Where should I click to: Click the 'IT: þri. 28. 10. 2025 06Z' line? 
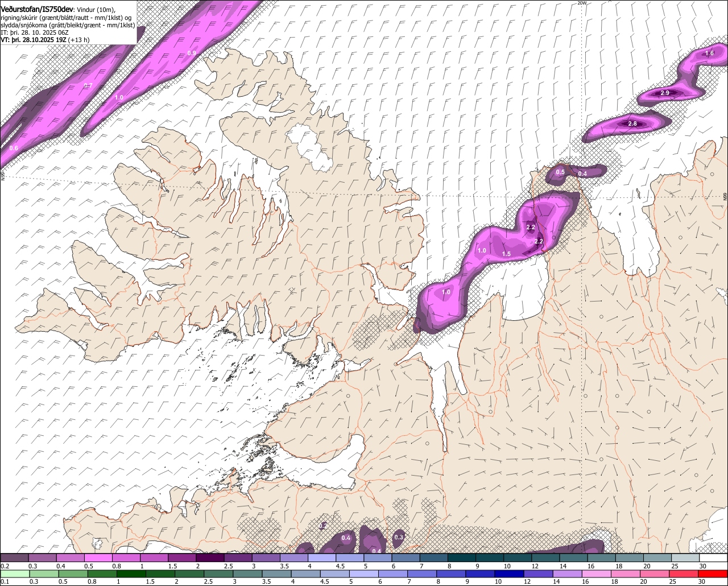click(x=34, y=32)
